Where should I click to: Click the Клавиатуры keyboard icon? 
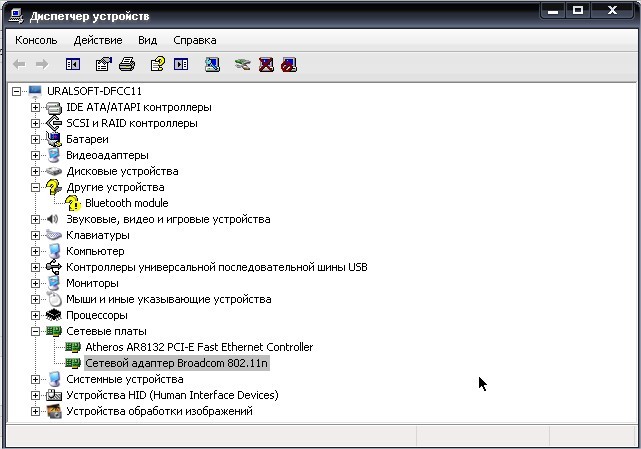54,235
